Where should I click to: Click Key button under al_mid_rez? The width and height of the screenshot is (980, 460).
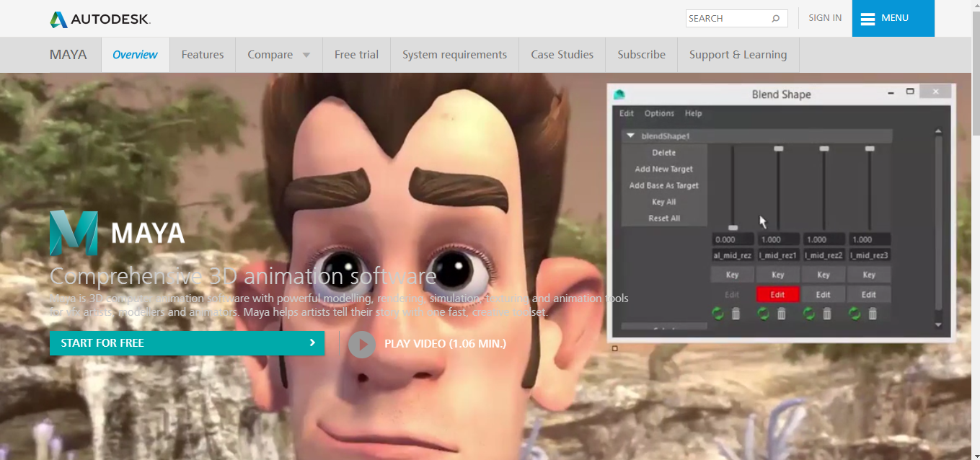[x=732, y=275]
